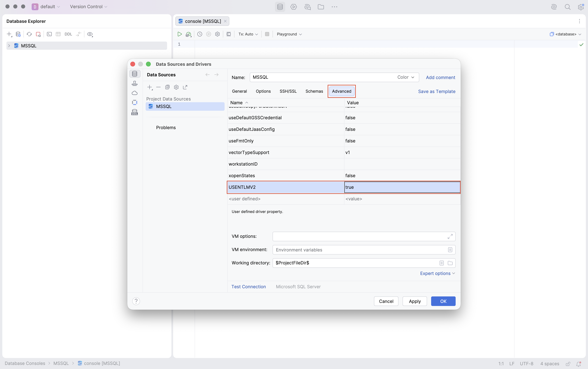Image resolution: width=588 pixels, height=369 pixels.
Task: Open the AI chat icon in title bar
Action: tap(307, 7)
